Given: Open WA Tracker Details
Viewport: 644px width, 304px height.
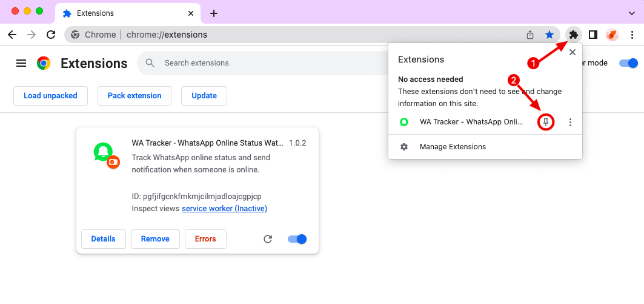Looking at the screenshot, I should [x=104, y=239].
